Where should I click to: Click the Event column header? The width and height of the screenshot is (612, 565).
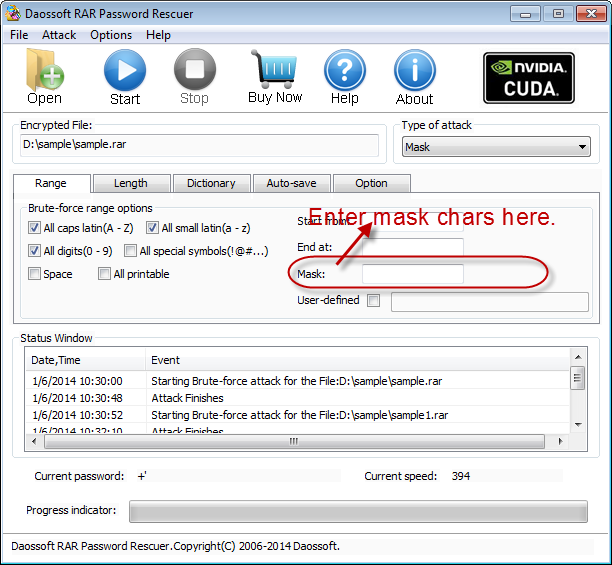pos(358,360)
